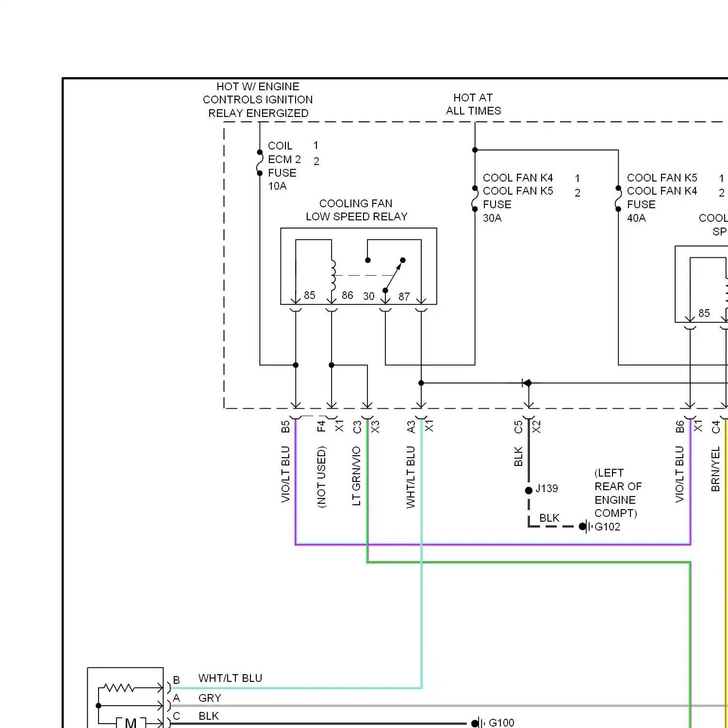Click the X2 connector label
Screen dimensions: 728x728
click(536, 427)
